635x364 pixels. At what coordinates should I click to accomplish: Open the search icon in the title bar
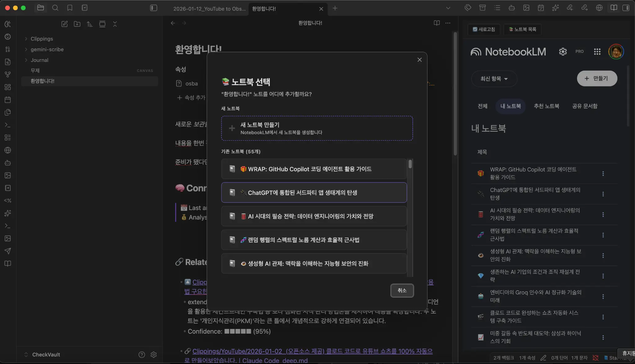coord(55,8)
